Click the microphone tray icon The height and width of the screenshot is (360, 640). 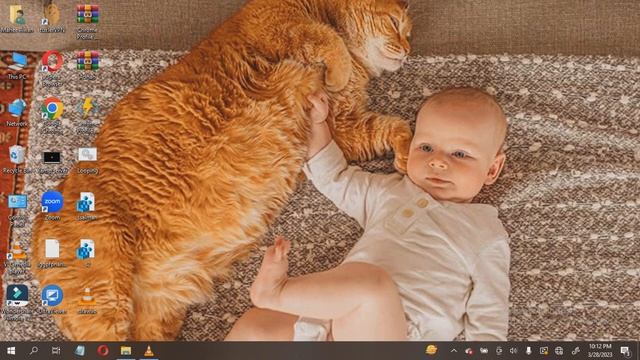coord(529,351)
